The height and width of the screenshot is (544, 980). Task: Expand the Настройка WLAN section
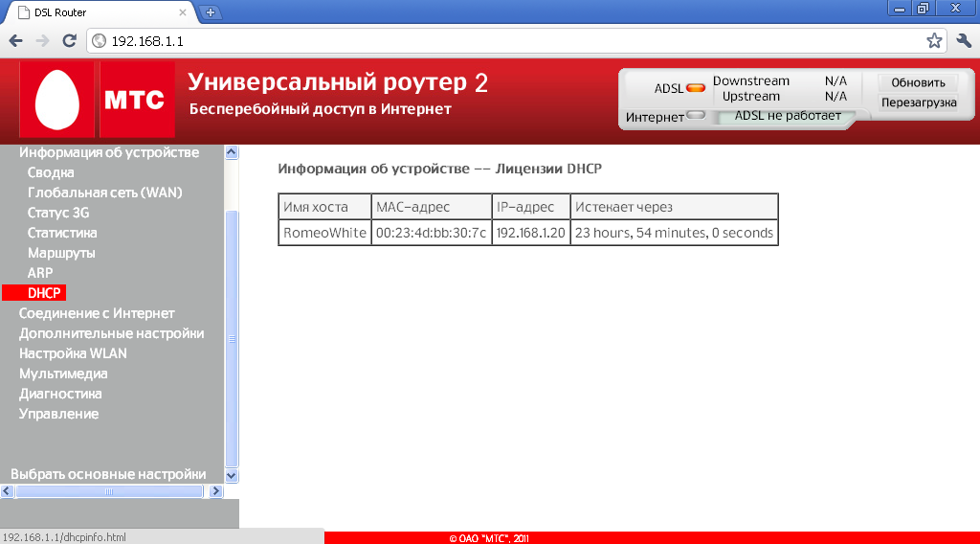[73, 353]
